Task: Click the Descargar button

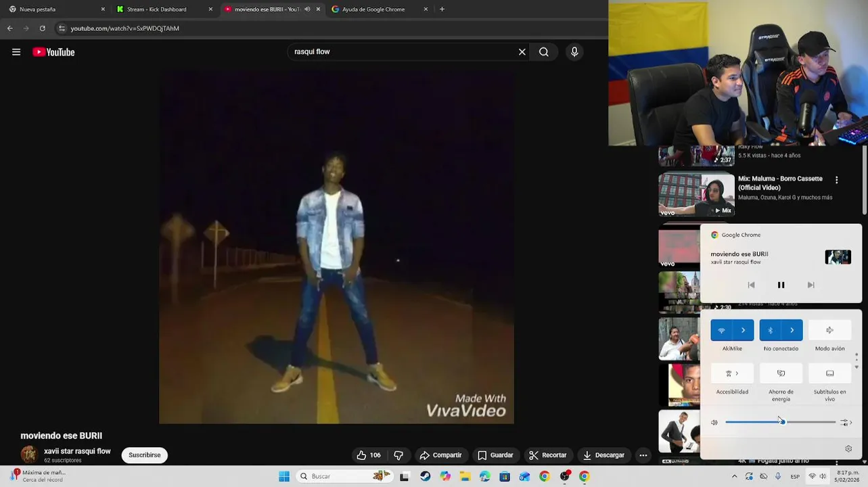Action: click(x=604, y=455)
